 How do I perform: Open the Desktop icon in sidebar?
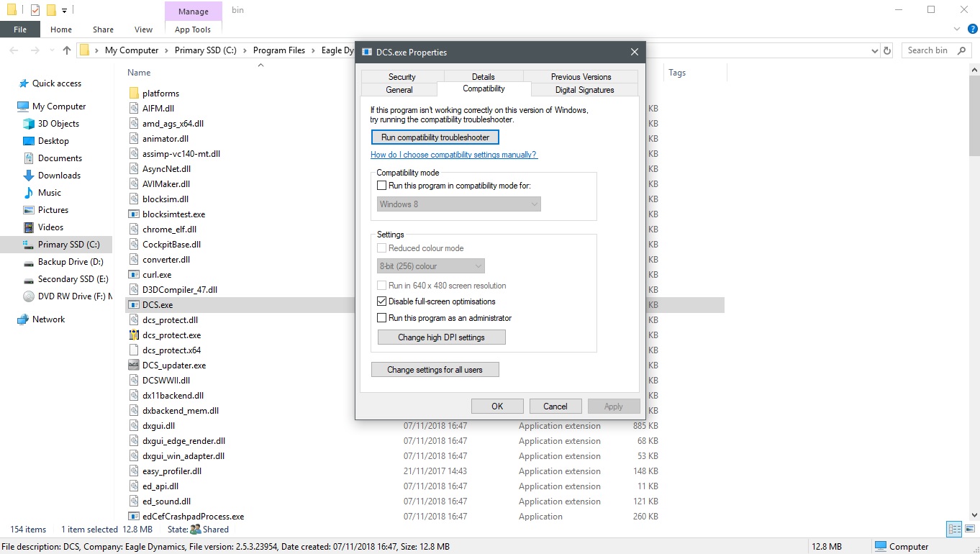coord(29,141)
